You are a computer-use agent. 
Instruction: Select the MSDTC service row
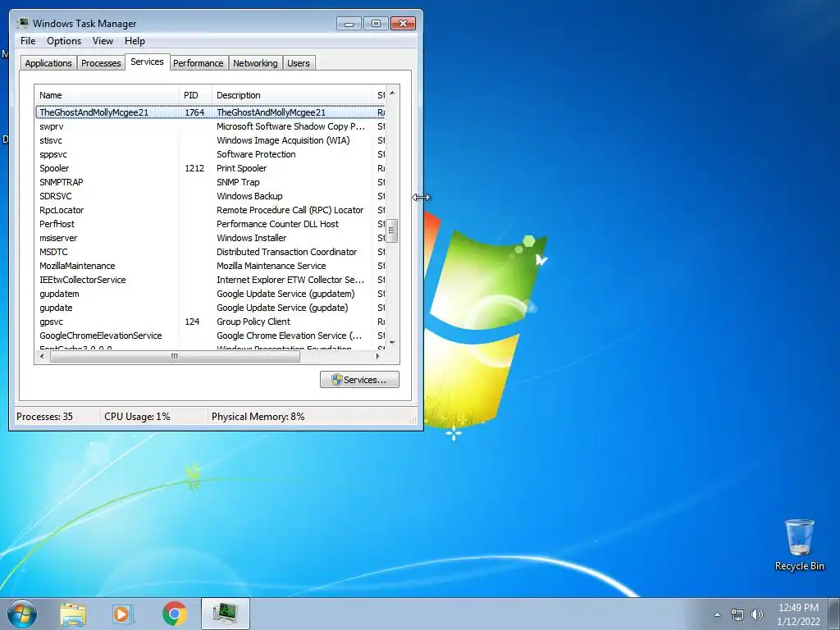(210, 252)
